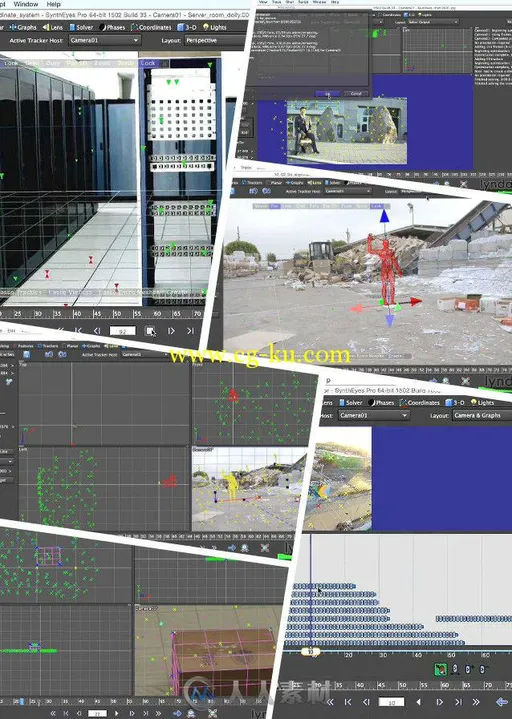
Task: Open Lights room in Camera & Graphs window
Action: coord(483,403)
